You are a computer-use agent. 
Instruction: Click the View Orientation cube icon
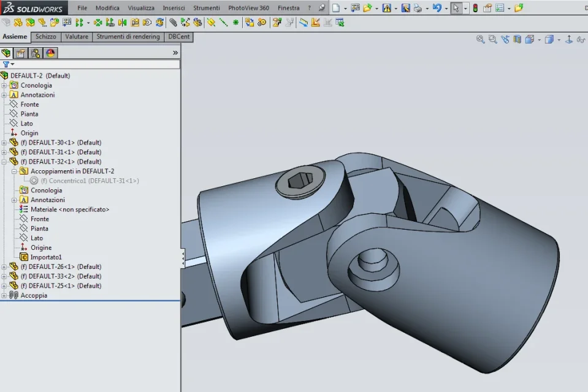(530, 39)
